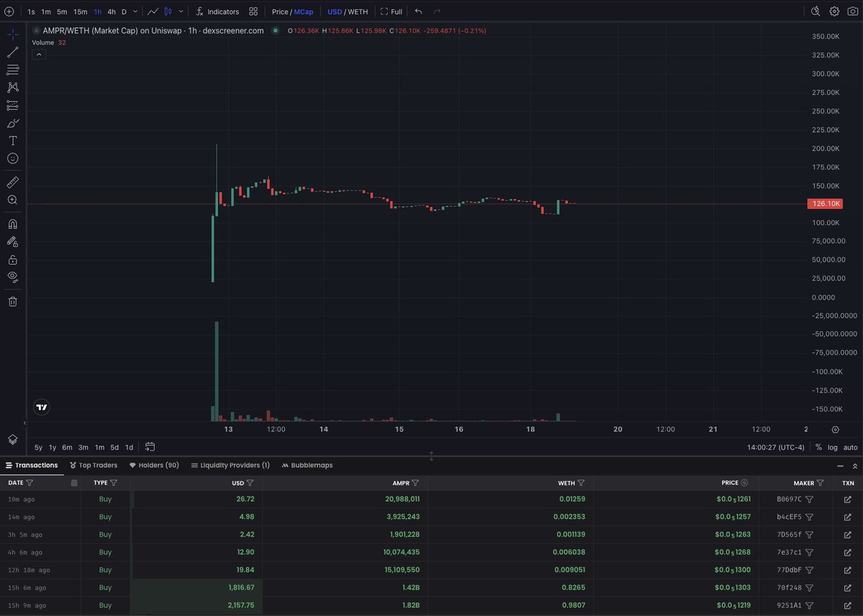
Task: Set the interval to 1s
Action: [x=31, y=12]
